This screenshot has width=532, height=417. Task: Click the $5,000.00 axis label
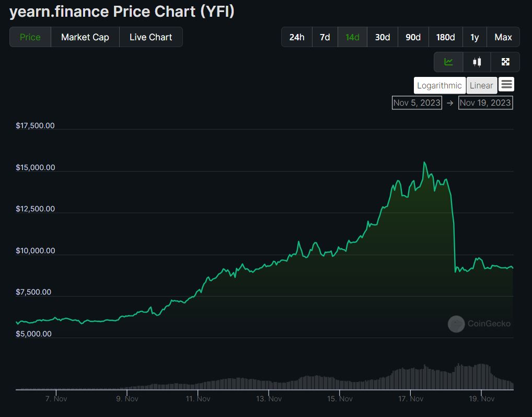tap(33, 334)
